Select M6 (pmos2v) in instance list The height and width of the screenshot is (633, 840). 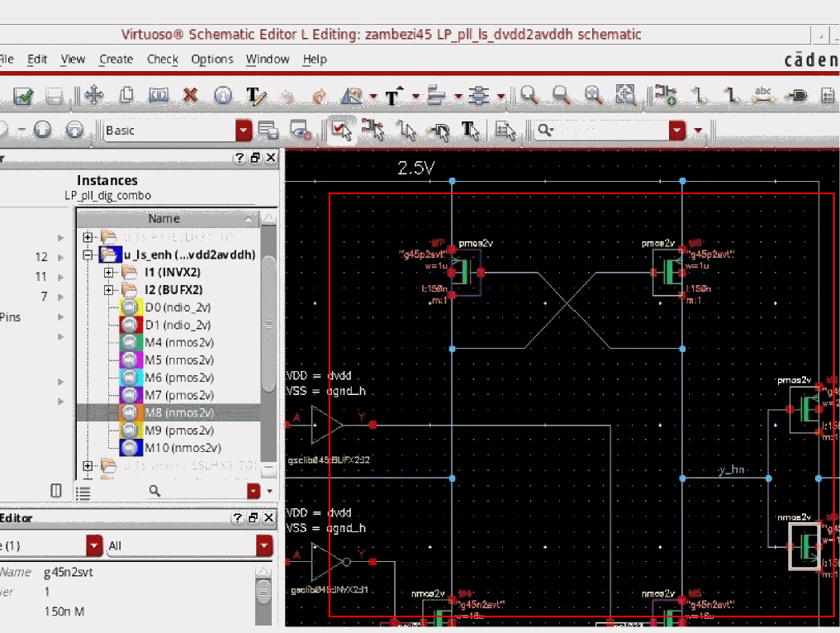click(x=178, y=377)
